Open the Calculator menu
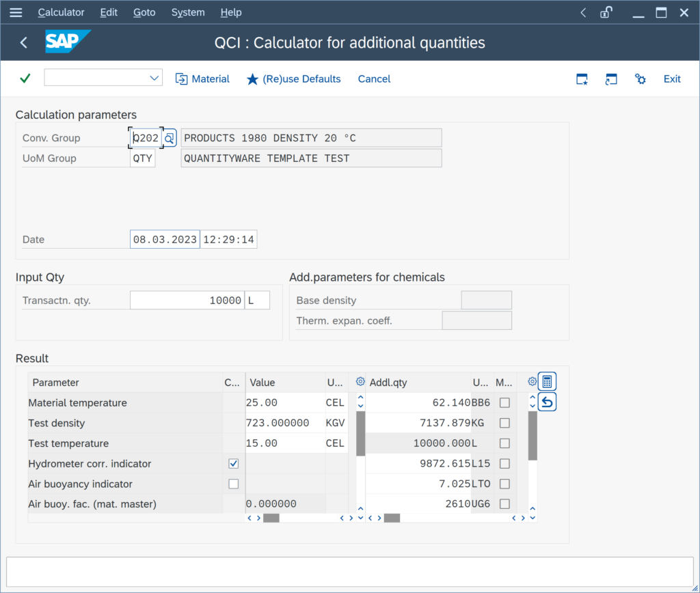The image size is (700, 593). click(x=61, y=12)
